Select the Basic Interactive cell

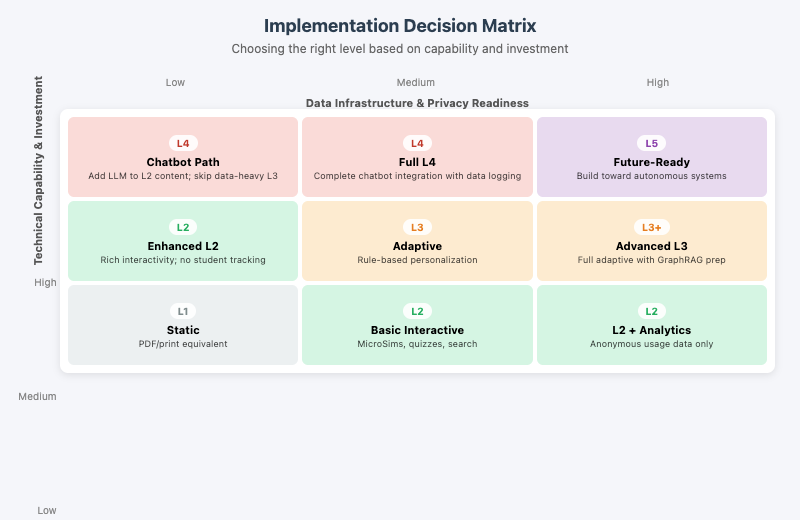tap(417, 325)
